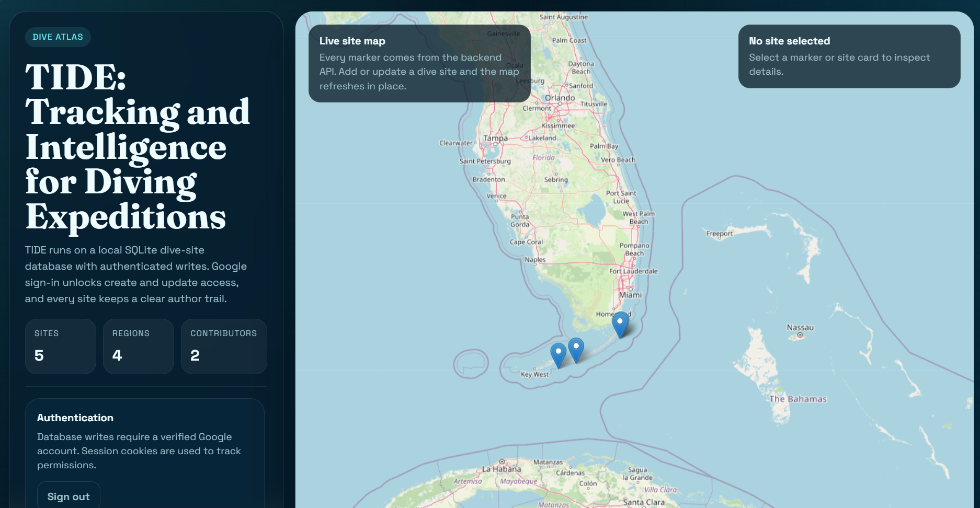
Task: Click the Naples label on the map
Action: (x=535, y=260)
